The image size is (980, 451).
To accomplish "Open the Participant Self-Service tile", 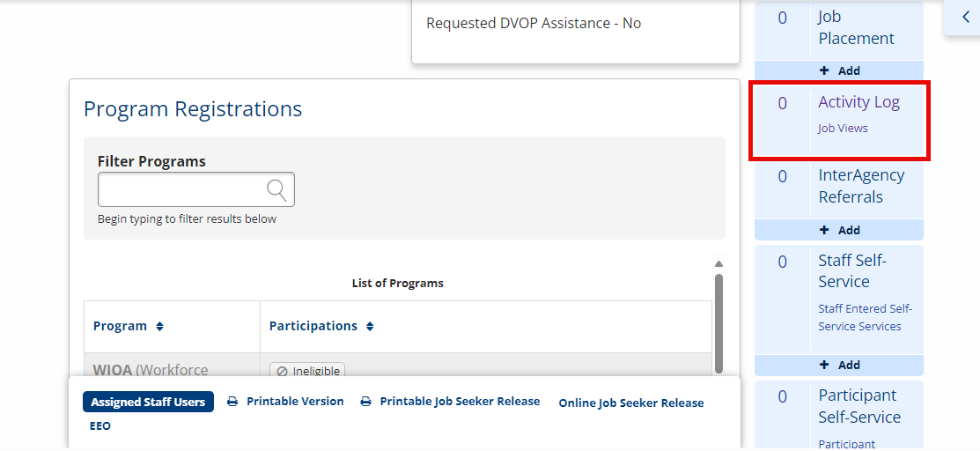I will pyautogui.click(x=839, y=416).
